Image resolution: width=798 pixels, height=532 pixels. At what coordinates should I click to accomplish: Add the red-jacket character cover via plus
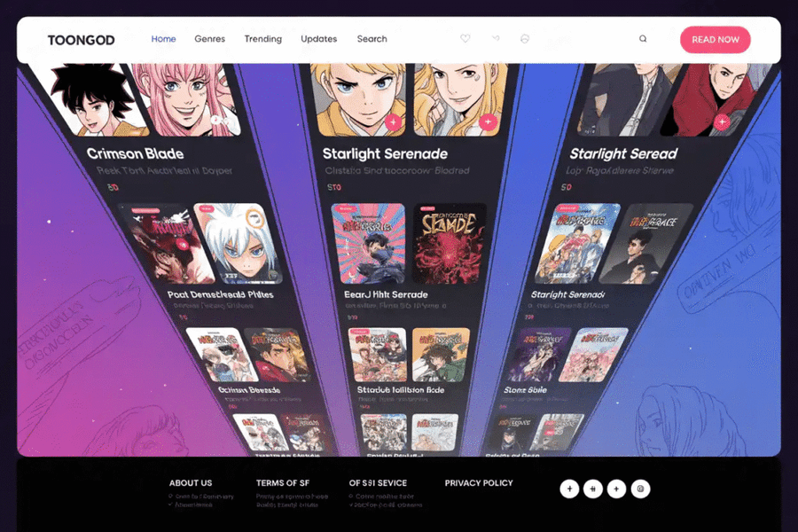pos(723,121)
